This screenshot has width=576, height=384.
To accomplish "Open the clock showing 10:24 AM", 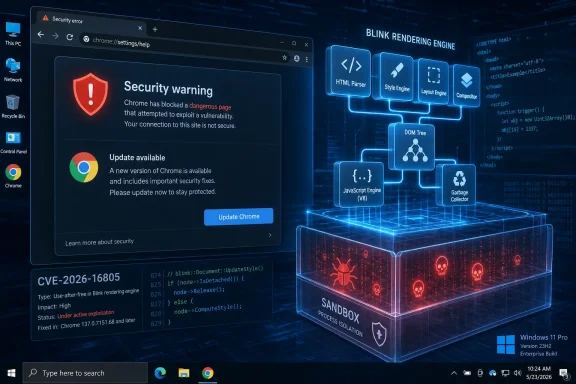I will [539, 373].
